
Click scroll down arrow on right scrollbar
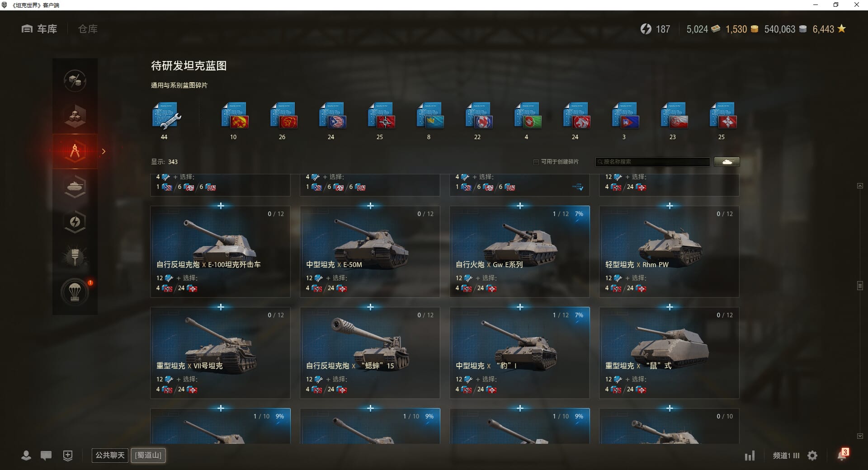pos(860,436)
